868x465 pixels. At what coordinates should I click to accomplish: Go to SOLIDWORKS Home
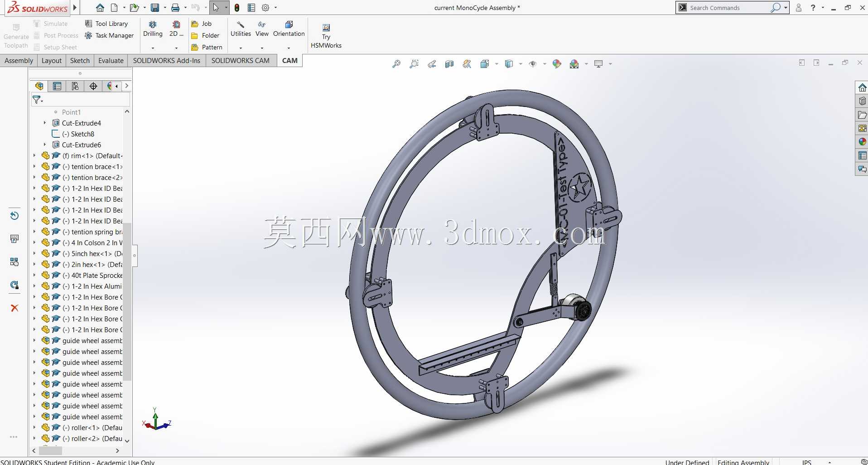click(x=100, y=8)
